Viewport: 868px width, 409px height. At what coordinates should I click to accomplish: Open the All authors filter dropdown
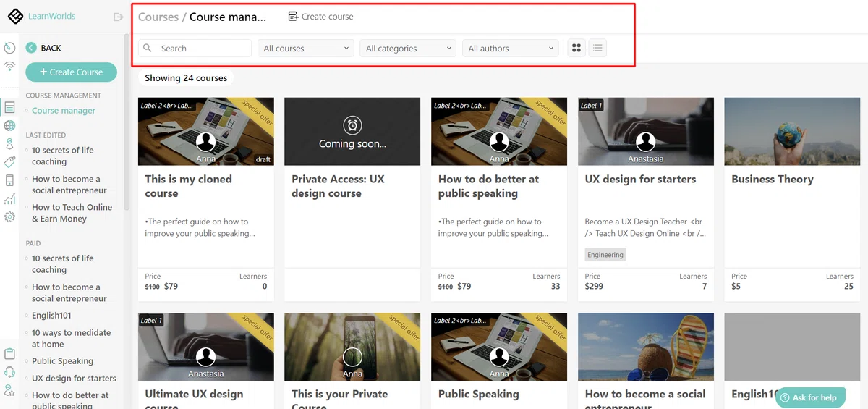pyautogui.click(x=511, y=49)
